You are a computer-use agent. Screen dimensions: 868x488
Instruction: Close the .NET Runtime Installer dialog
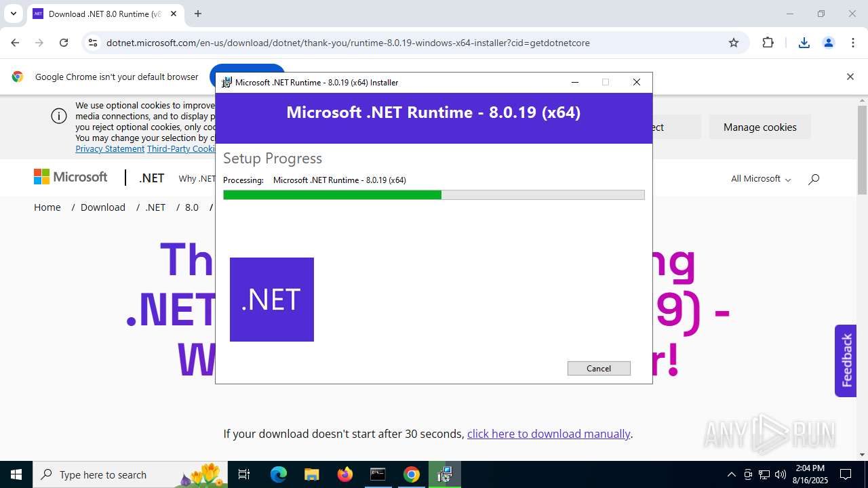click(x=636, y=82)
